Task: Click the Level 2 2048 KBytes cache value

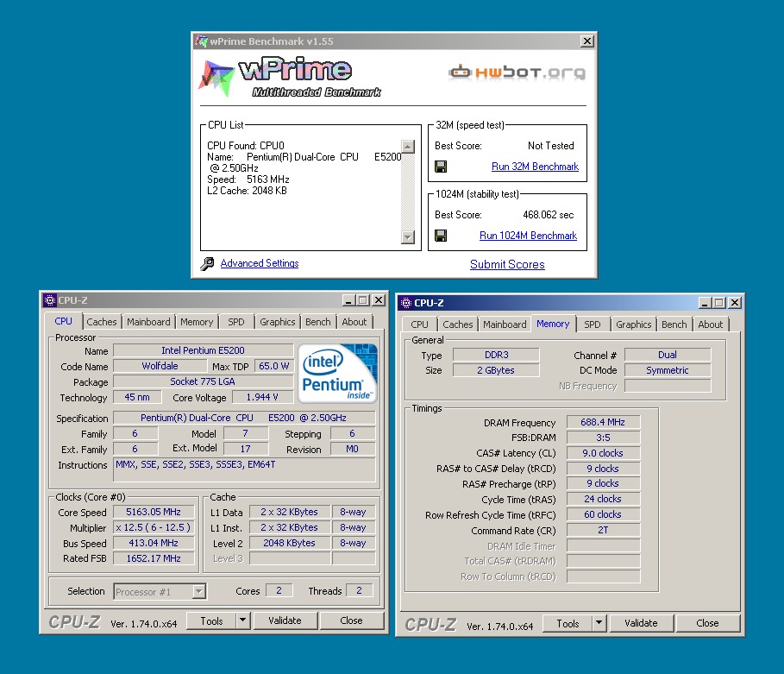Action: (x=290, y=543)
